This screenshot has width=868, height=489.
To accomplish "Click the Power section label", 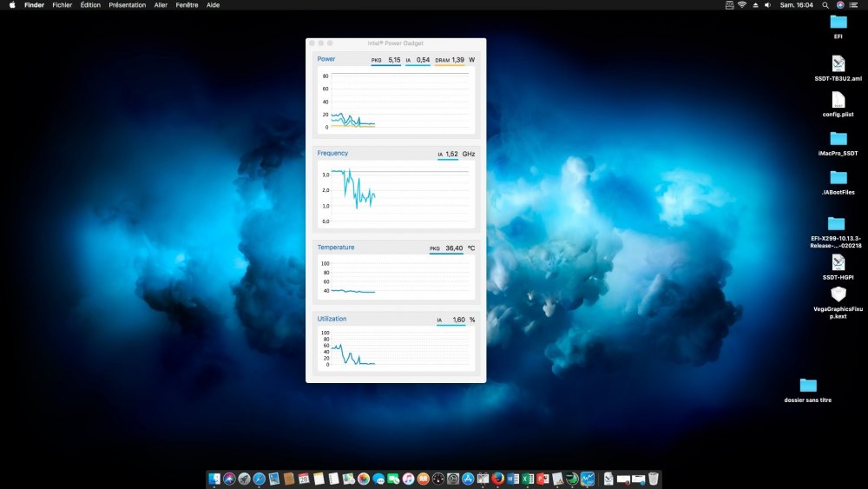I will click(x=326, y=59).
